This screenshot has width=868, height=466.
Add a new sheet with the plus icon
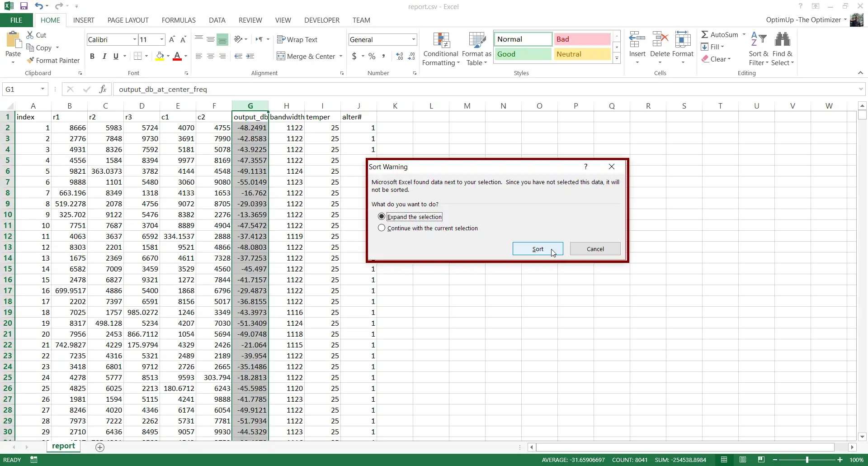100,447
